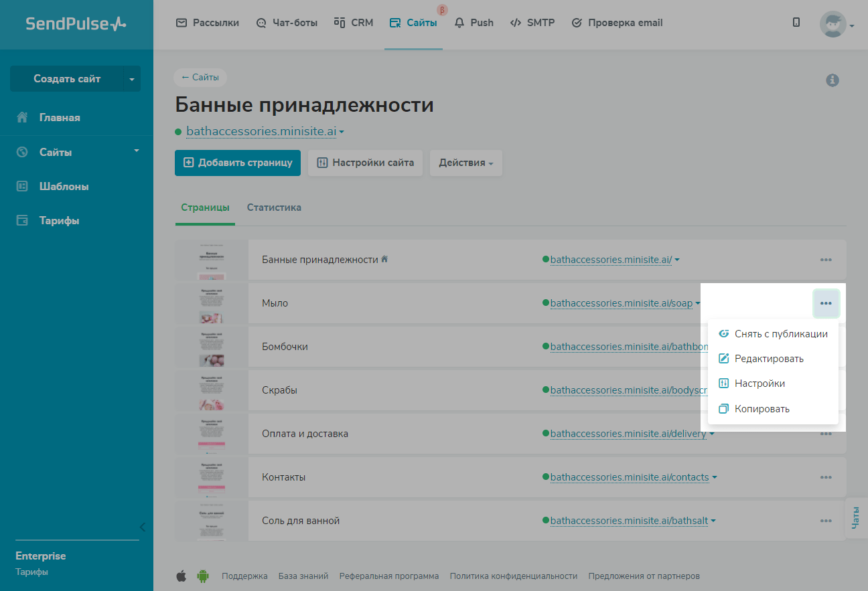This screenshot has height=591, width=868.
Task: Choose Редактировать from the context menu
Action: (768, 359)
